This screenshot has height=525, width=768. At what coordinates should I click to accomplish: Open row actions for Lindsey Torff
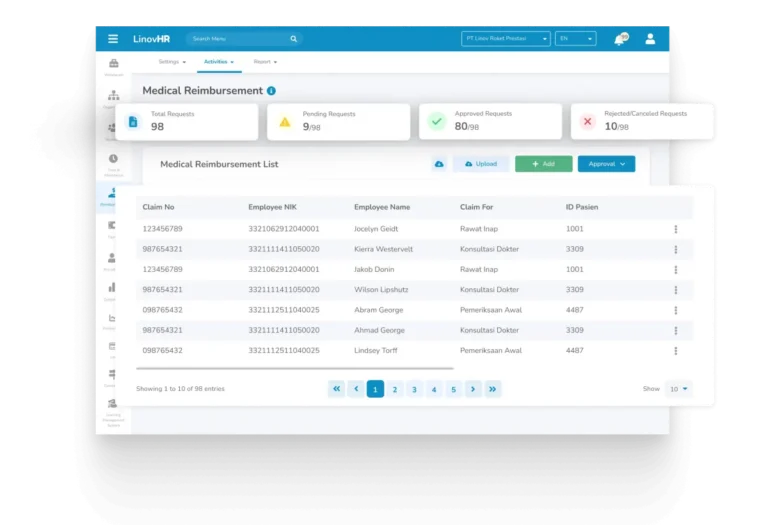click(x=676, y=351)
